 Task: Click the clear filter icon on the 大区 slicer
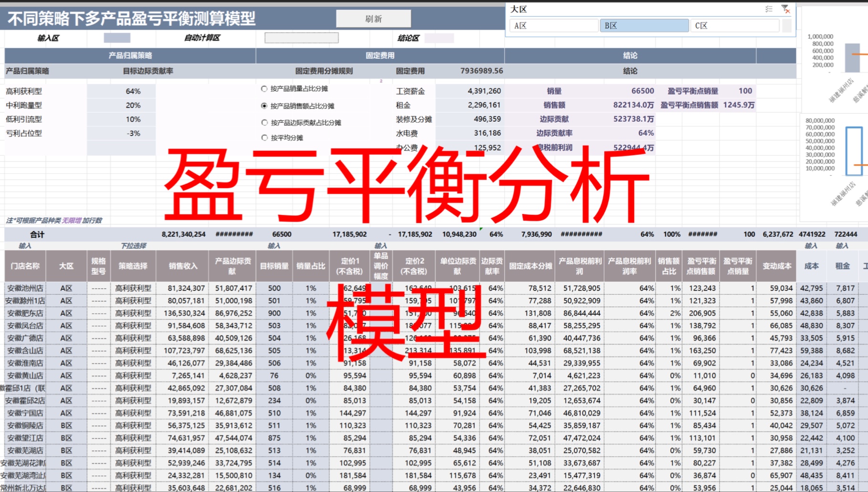click(x=785, y=8)
